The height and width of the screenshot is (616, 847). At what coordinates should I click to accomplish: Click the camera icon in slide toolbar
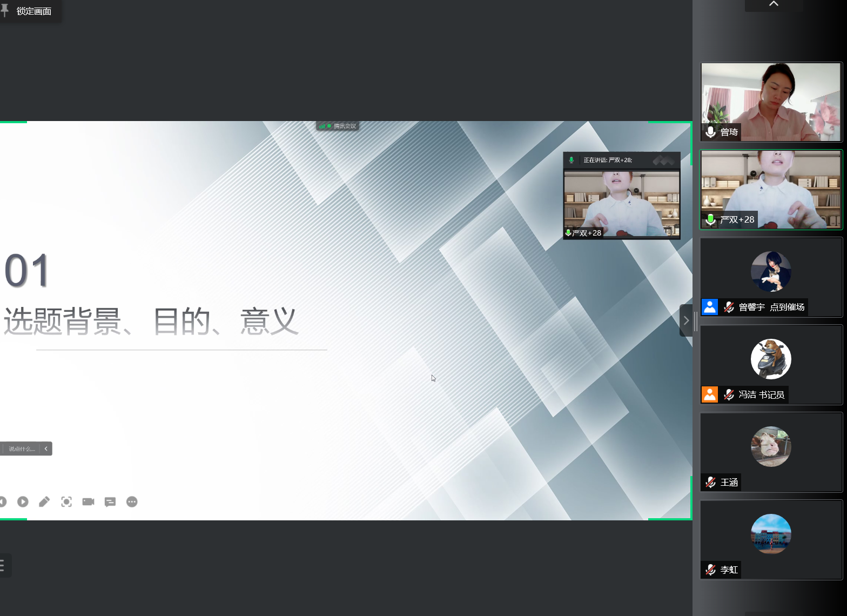[88, 502]
